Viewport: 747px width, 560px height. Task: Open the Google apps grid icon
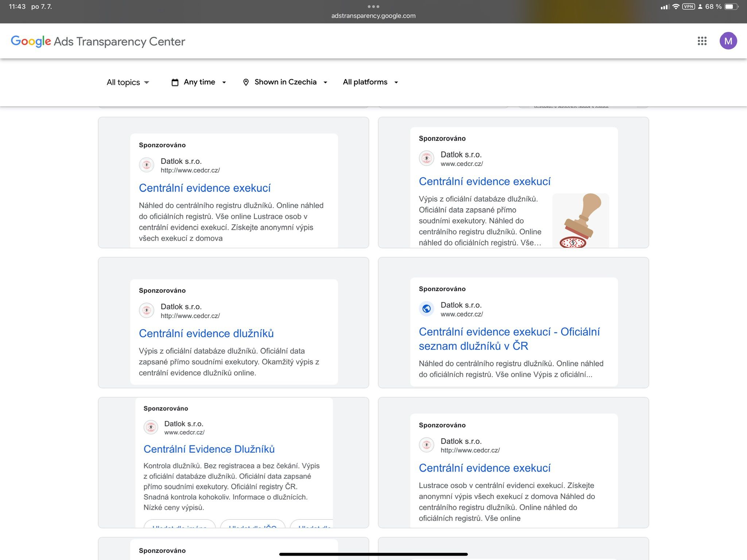tap(702, 41)
